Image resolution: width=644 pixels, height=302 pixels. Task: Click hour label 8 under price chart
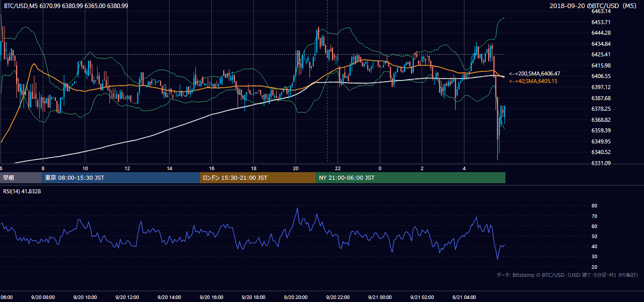tap(43, 169)
